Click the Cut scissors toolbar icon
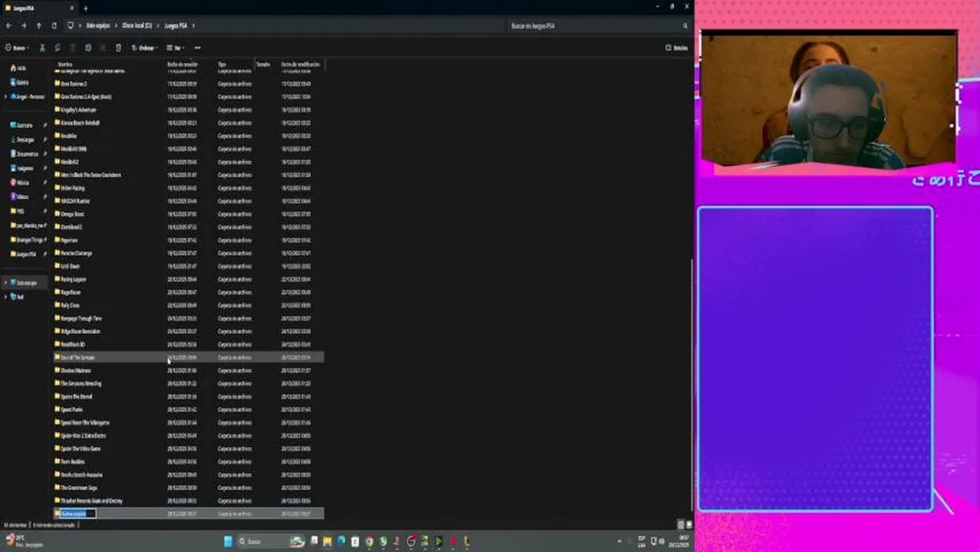980x552 pixels. click(x=42, y=48)
